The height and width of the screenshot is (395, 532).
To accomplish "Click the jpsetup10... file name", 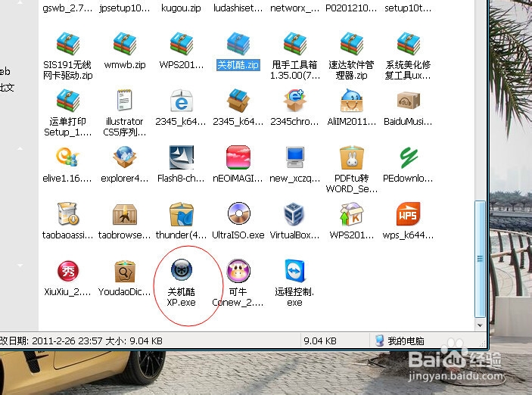I will [x=125, y=8].
